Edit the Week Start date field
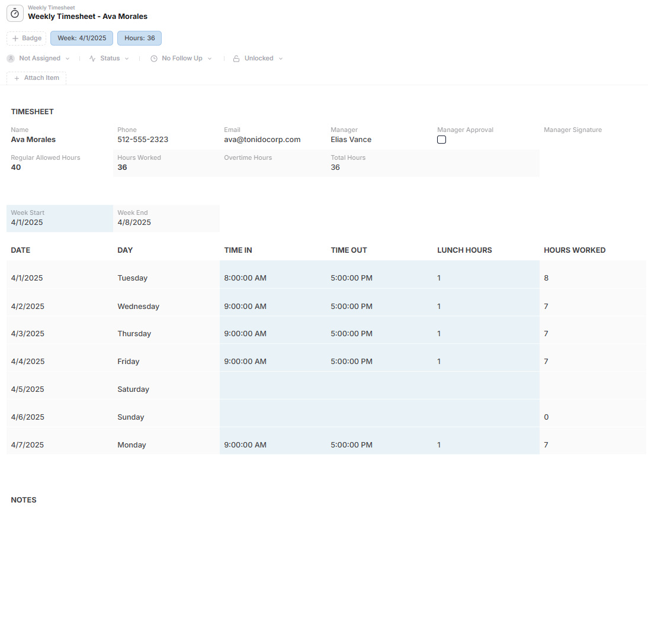The height and width of the screenshot is (644, 648). [60, 218]
